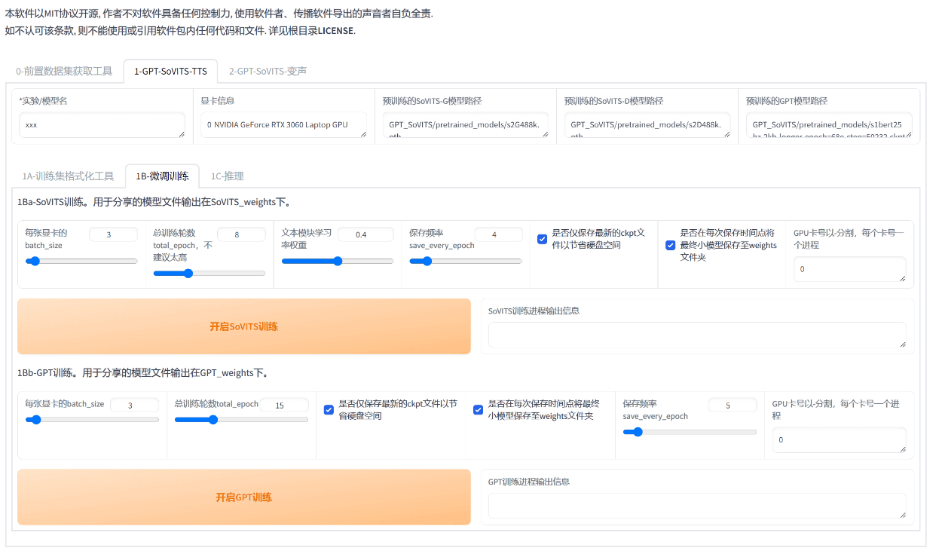Image resolution: width=942 pixels, height=560 pixels.
Task: Select the 1A-训练集格式化工具 sub-tab
Action: 68,176
